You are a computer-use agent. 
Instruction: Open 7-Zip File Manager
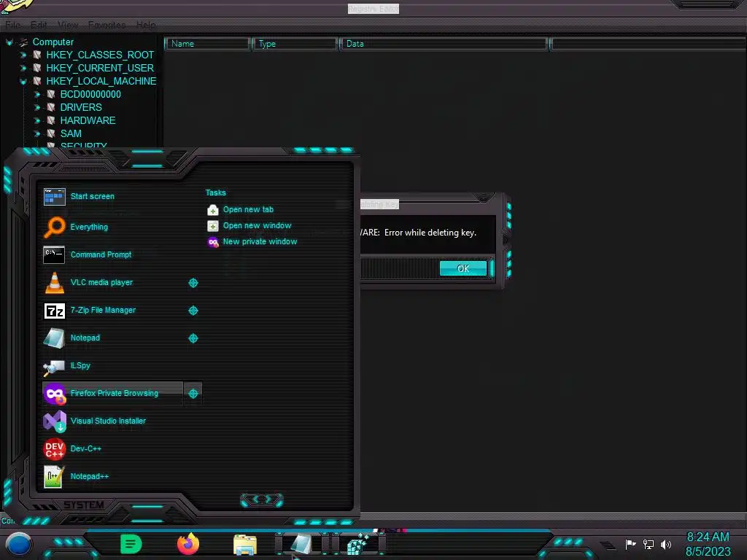[103, 310]
